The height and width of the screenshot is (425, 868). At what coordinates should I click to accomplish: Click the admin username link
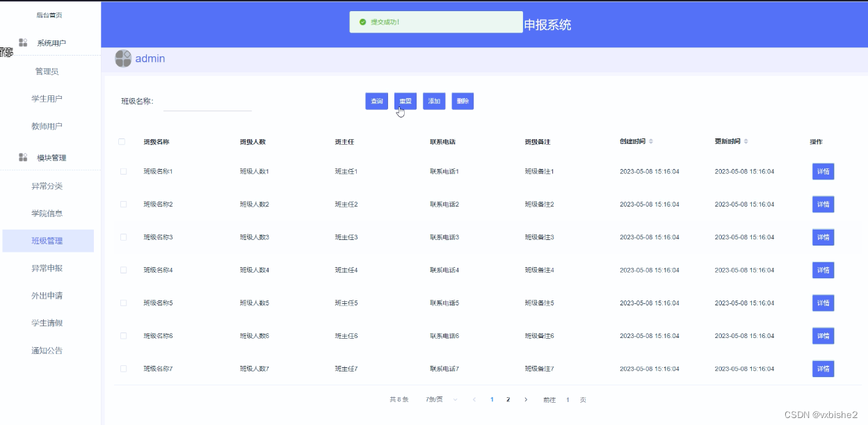point(150,58)
